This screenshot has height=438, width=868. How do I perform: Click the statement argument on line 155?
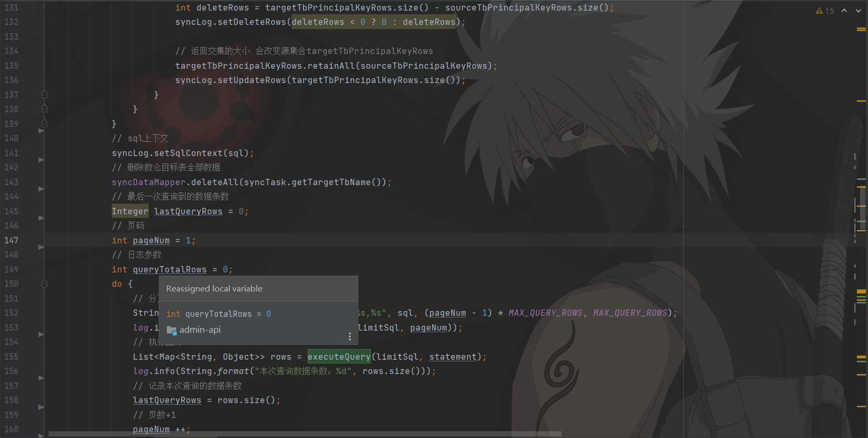(453, 357)
